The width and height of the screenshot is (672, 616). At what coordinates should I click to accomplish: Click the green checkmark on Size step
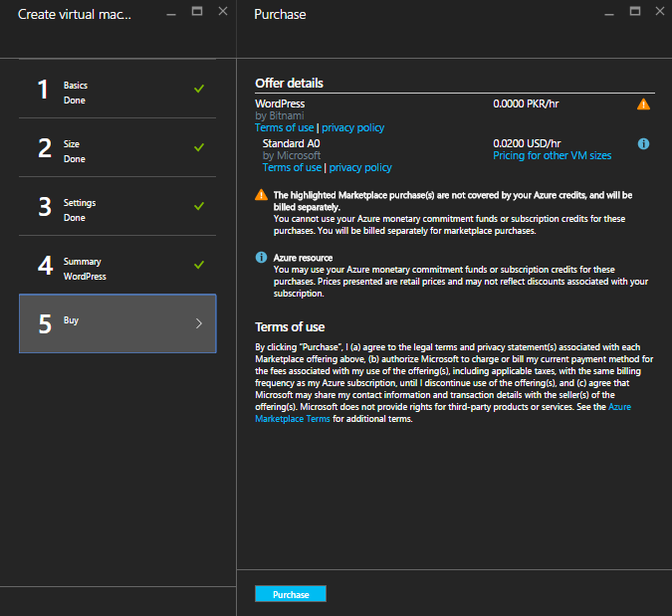[x=199, y=147]
